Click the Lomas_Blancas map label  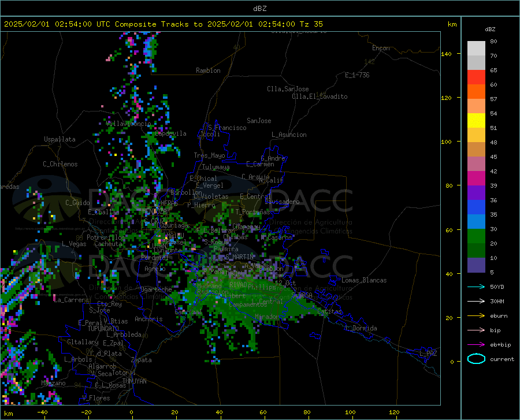point(364,280)
